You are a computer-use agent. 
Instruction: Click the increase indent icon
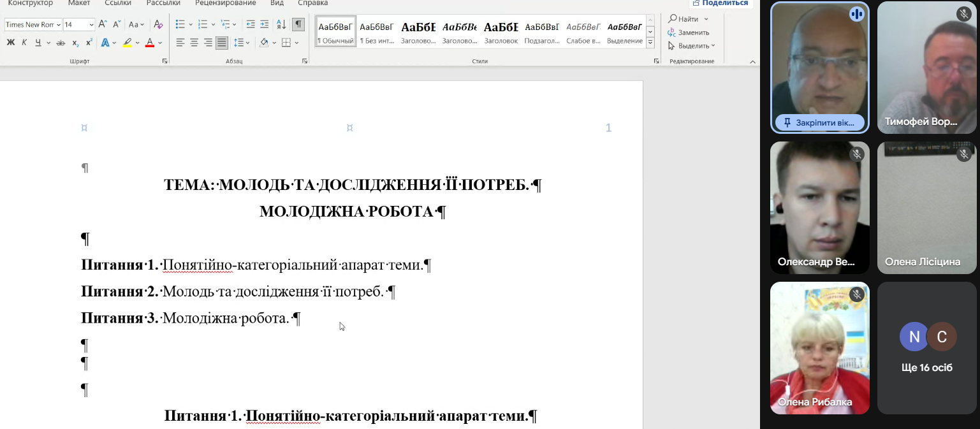(x=265, y=24)
